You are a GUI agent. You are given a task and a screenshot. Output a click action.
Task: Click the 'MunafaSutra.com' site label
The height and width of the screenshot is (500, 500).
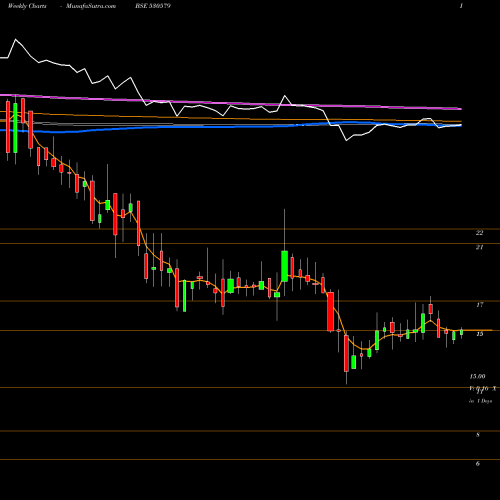(x=91, y=6)
